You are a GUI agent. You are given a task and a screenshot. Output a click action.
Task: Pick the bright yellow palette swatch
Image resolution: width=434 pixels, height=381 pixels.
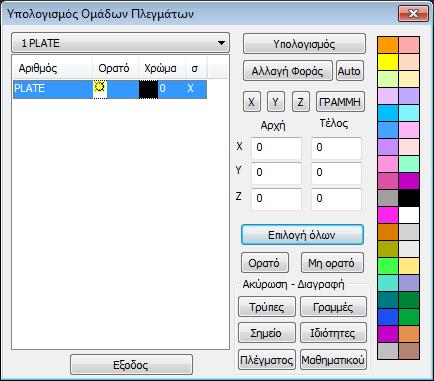point(388,62)
